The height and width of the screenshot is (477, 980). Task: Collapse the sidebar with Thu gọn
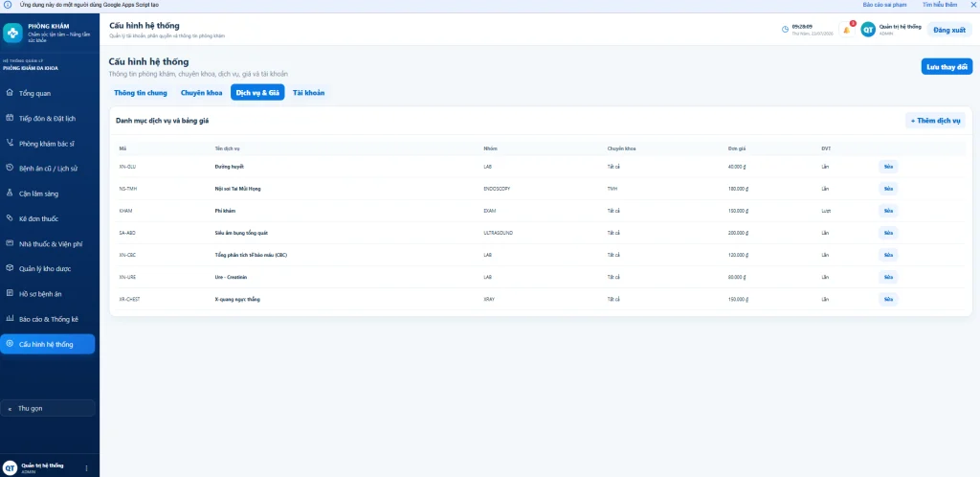[48, 408]
